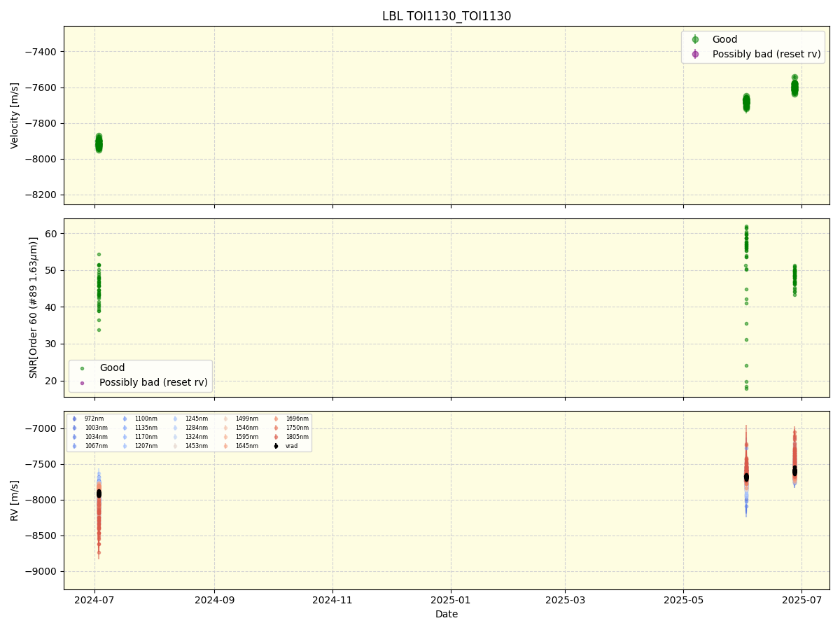Click the 50 SNR tick label

coord(52,270)
